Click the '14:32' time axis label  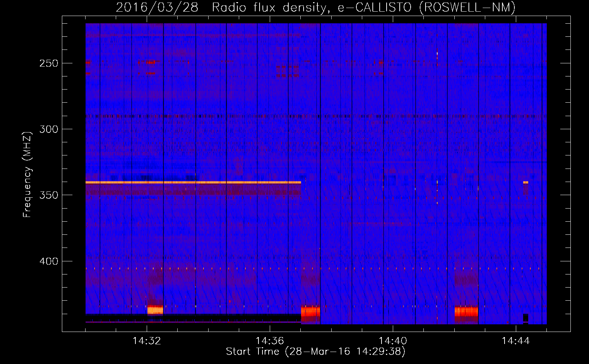click(x=147, y=341)
